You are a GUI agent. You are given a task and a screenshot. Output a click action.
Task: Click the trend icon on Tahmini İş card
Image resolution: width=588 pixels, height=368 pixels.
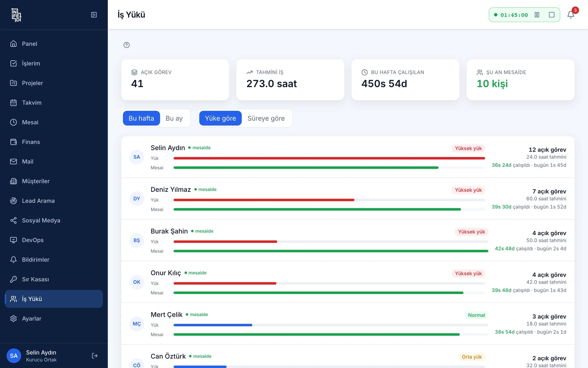point(249,72)
